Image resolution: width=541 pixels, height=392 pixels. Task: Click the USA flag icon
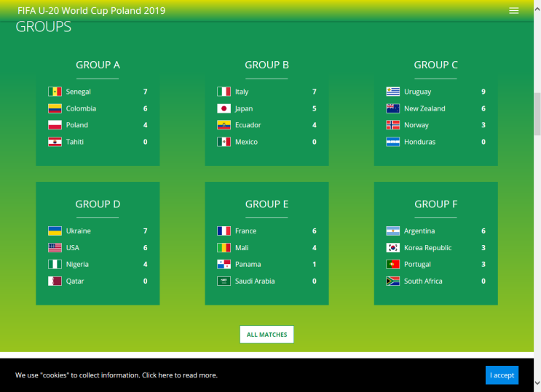(x=55, y=248)
